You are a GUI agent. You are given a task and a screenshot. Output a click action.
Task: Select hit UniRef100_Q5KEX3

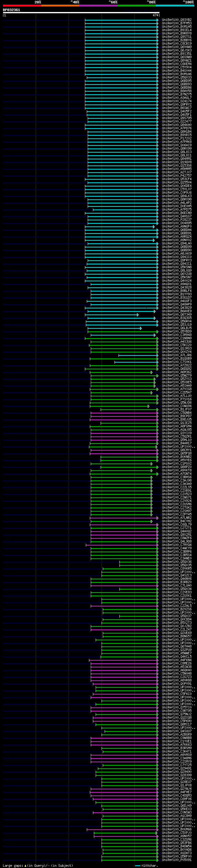176,809
